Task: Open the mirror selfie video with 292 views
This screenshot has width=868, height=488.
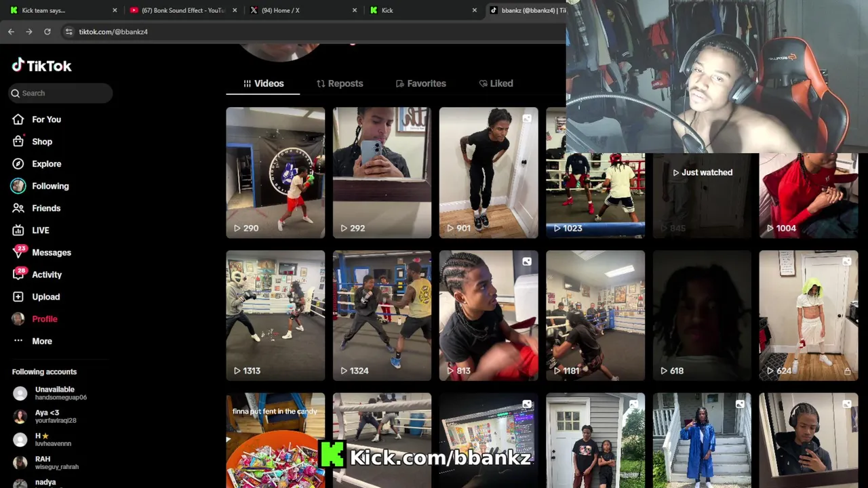Action: [382, 173]
